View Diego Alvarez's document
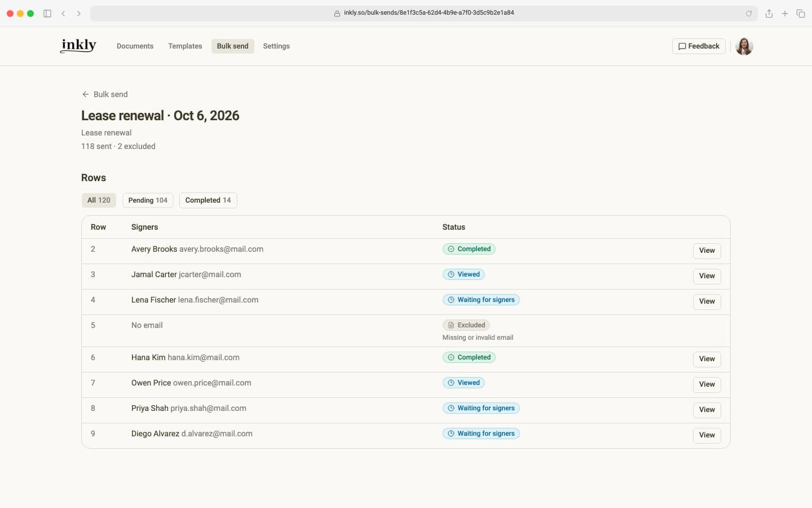Image resolution: width=812 pixels, height=508 pixels. click(707, 435)
